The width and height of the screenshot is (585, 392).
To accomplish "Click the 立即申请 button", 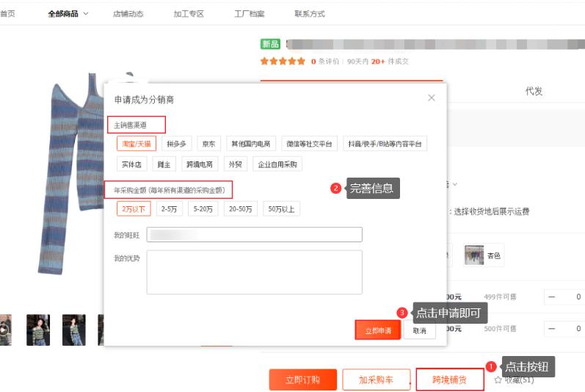I will point(378,331).
